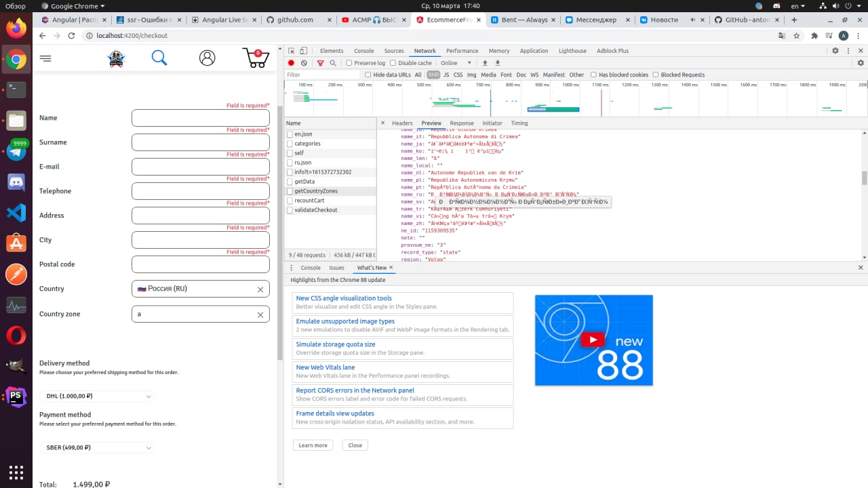Open the Application panel tab
868x488 pixels.
tap(534, 51)
